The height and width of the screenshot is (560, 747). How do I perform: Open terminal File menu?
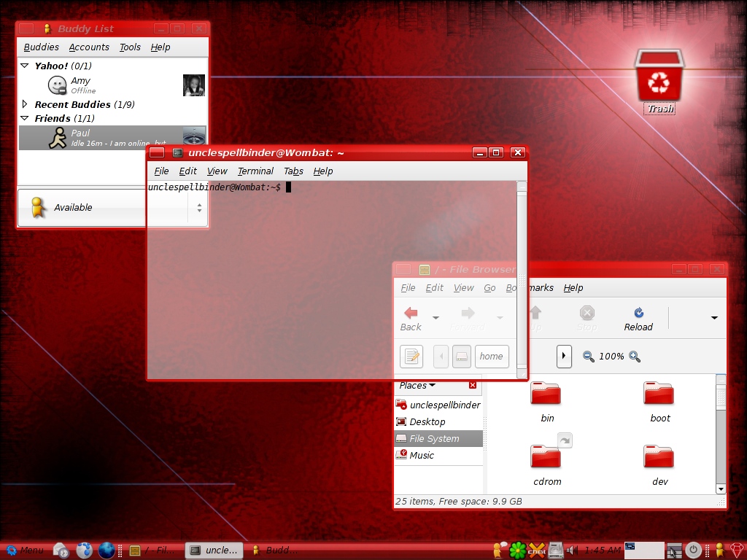pos(161,171)
